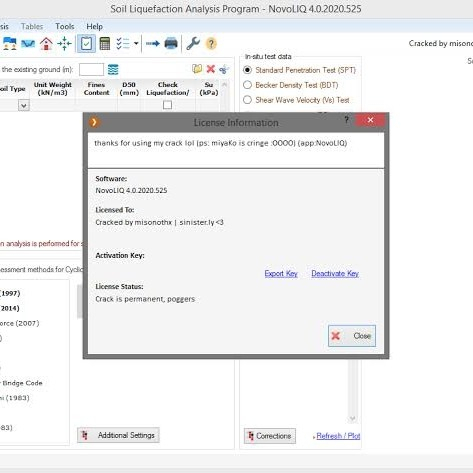Click the 'Crack is permanent, poggers' status text
Viewport: 473px width, 473px height.
pos(145,299)
